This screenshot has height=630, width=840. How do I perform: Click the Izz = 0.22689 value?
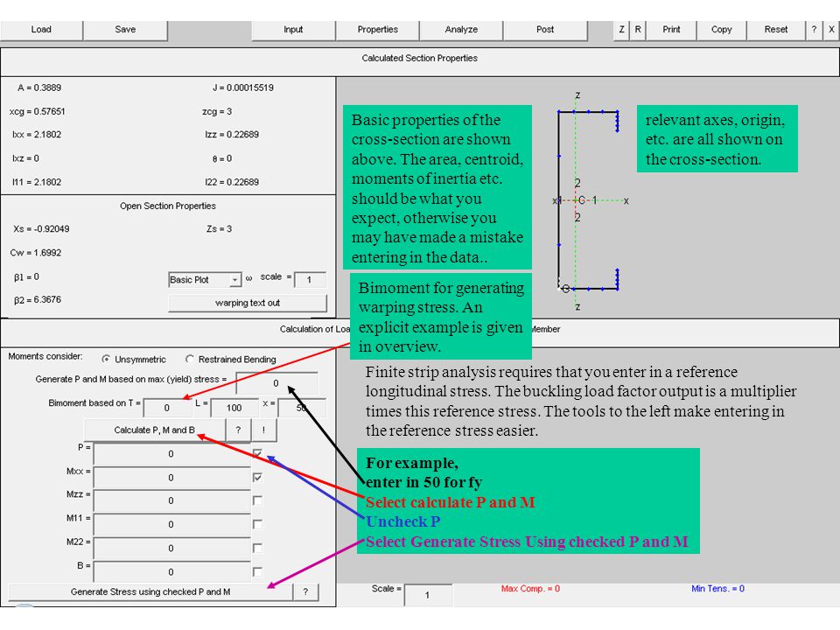[232, 135]
